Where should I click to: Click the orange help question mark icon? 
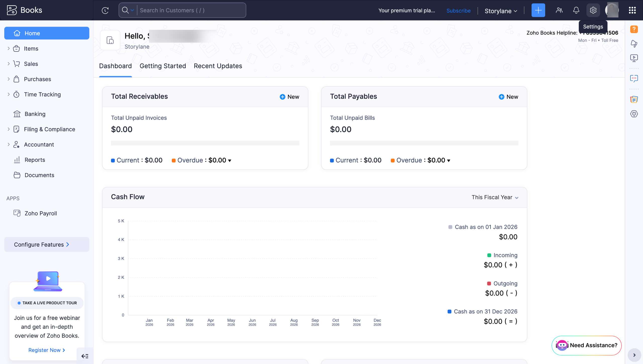tap(634, 29)
